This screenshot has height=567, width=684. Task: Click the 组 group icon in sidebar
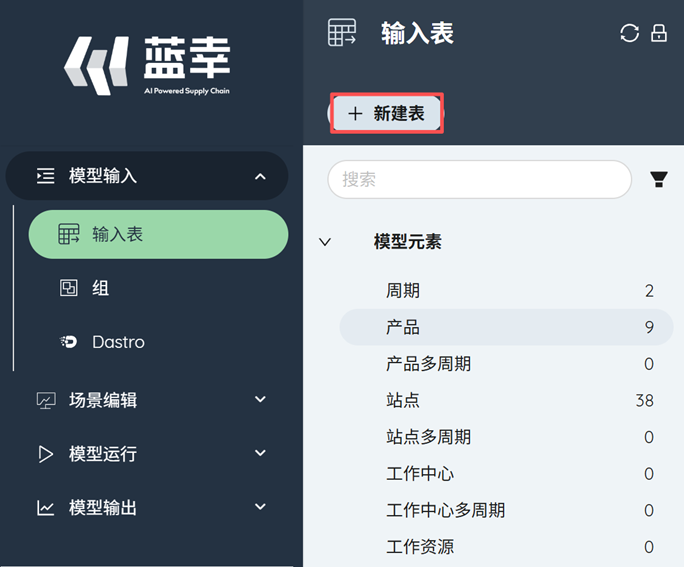click(69, 288)
